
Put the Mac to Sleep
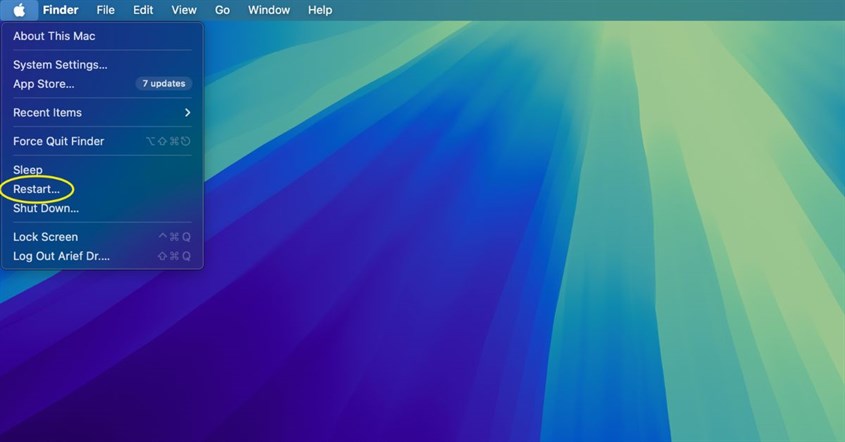tap(28, 170)
